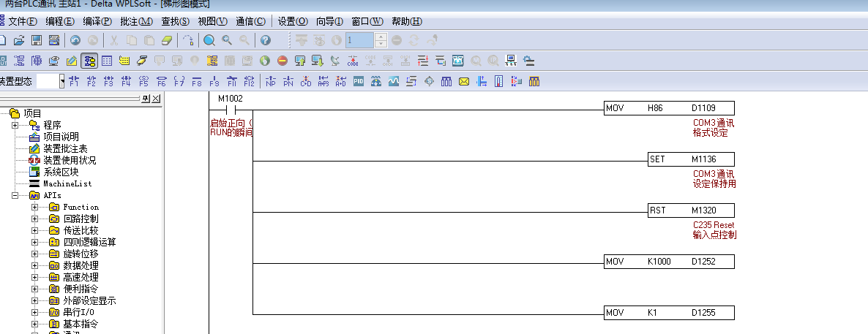
Task: Pin the project panel with pushpin
Action: coord(146,99)
